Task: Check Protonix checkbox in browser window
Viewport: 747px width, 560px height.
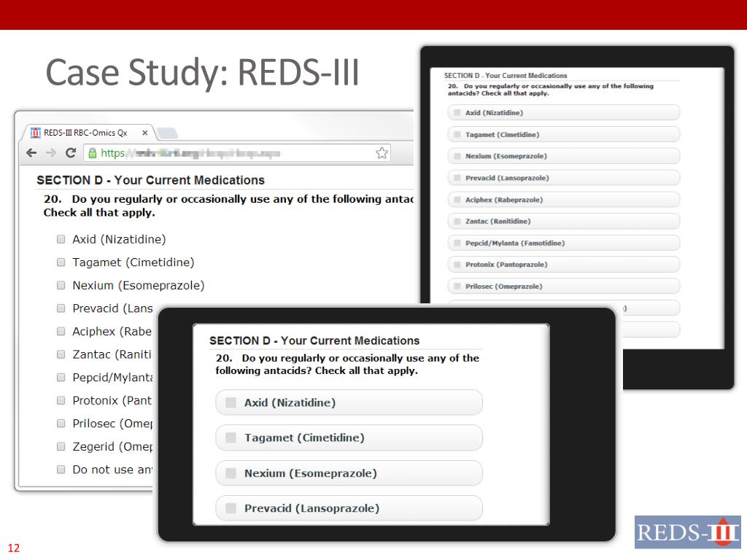Action: coord(61,400)
